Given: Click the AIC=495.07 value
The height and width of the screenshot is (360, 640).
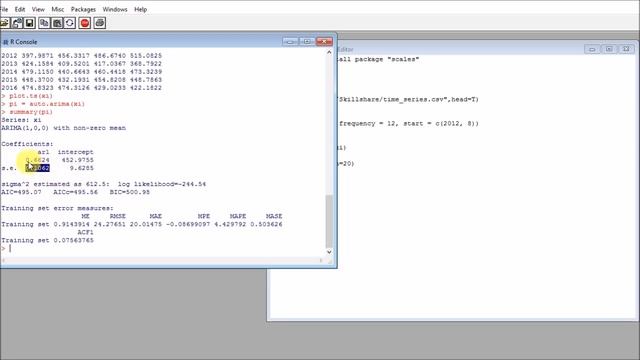Looking at the screenshot, I should point(21,192).
